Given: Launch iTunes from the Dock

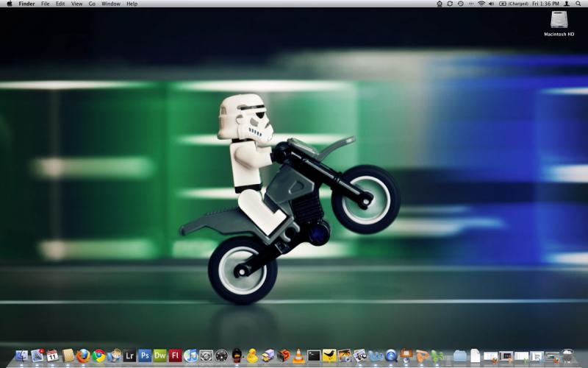Looking at the screenshot, I should pyautogui.click(x=190, y=355).
